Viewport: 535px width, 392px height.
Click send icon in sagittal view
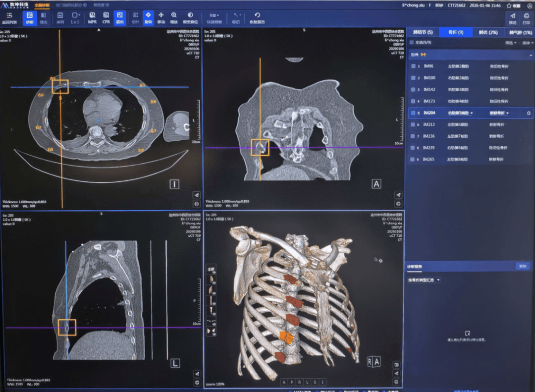click(197, 374)
